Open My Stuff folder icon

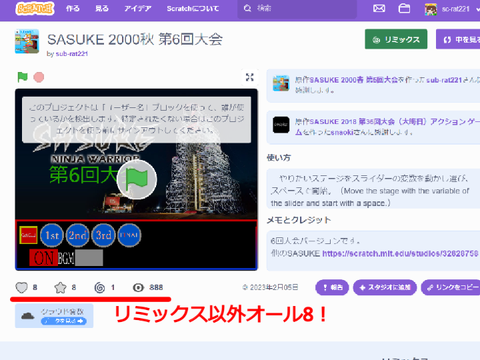pyautogui.click(x=404, y=9)
